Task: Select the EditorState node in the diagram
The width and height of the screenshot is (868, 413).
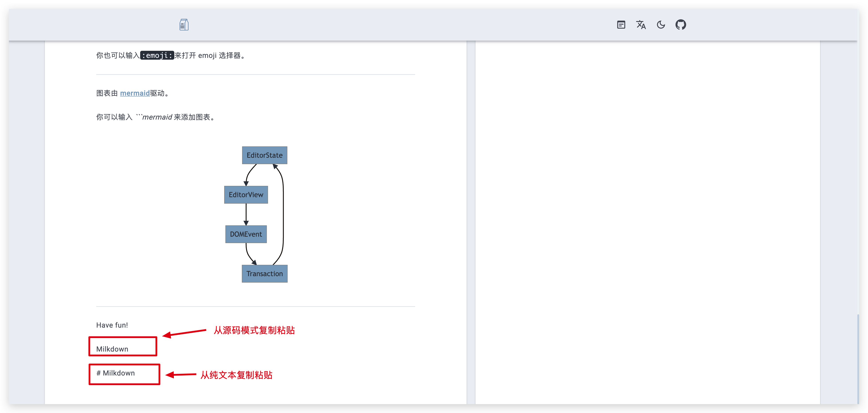Action: [x=265, y=155]
